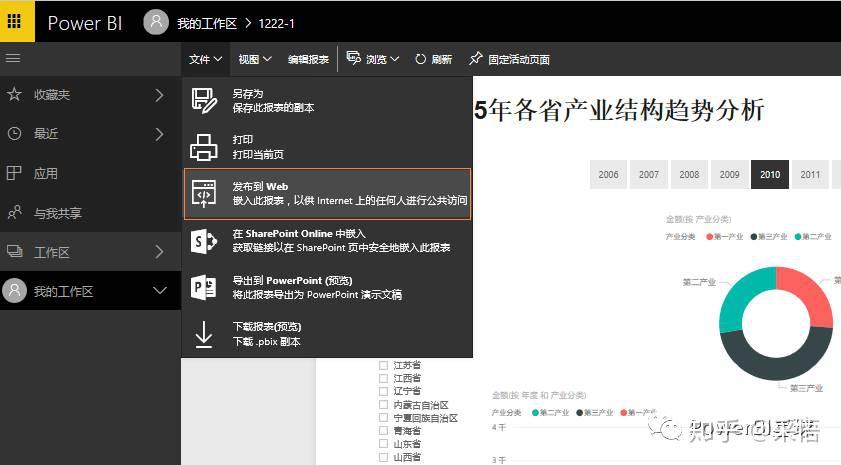Check the 山东省 checkbox
The image size is (841, 465).
[383, 444]
